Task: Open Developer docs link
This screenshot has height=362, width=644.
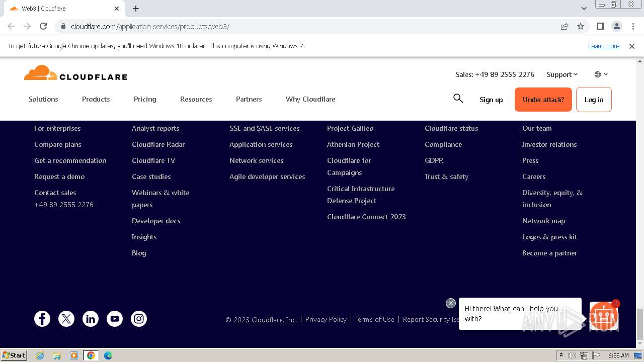Action: point(156,221)
